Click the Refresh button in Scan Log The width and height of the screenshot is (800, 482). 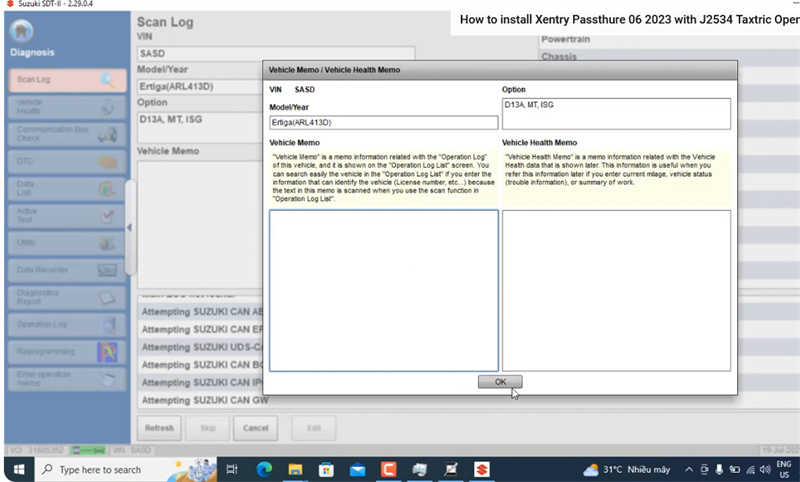point(159,428)
